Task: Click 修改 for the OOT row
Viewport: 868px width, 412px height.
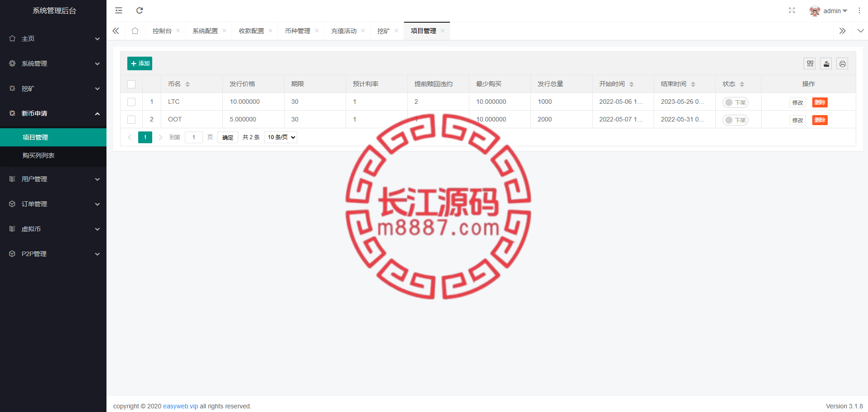Action: (x=798, y=120)
